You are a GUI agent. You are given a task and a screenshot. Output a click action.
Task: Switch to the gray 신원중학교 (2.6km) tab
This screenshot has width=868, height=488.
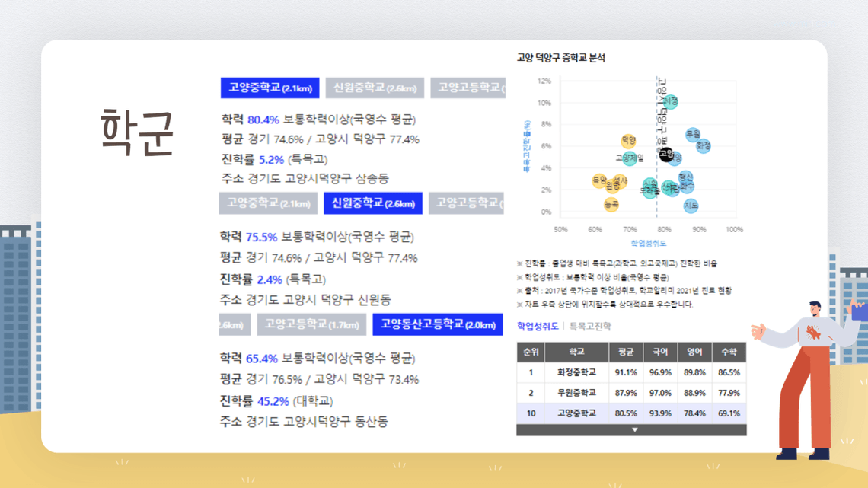point(375,88)
